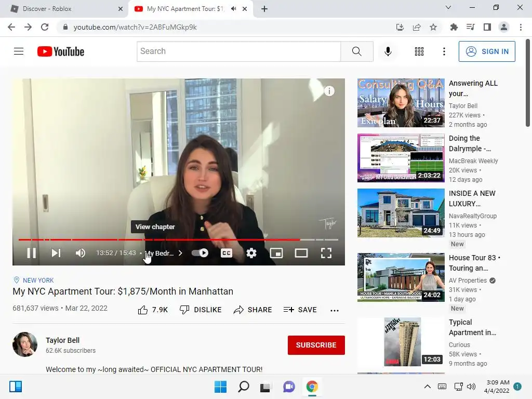Click the Taylor Bell channel name
Screen dimensions: 532x399
coord(63,340)
